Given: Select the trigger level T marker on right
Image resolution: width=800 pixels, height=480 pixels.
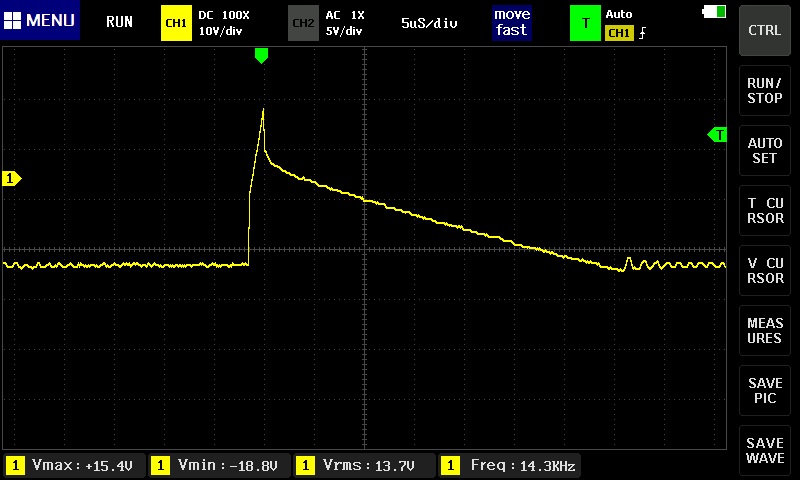Looking at the screenshot, I should 717,134.
